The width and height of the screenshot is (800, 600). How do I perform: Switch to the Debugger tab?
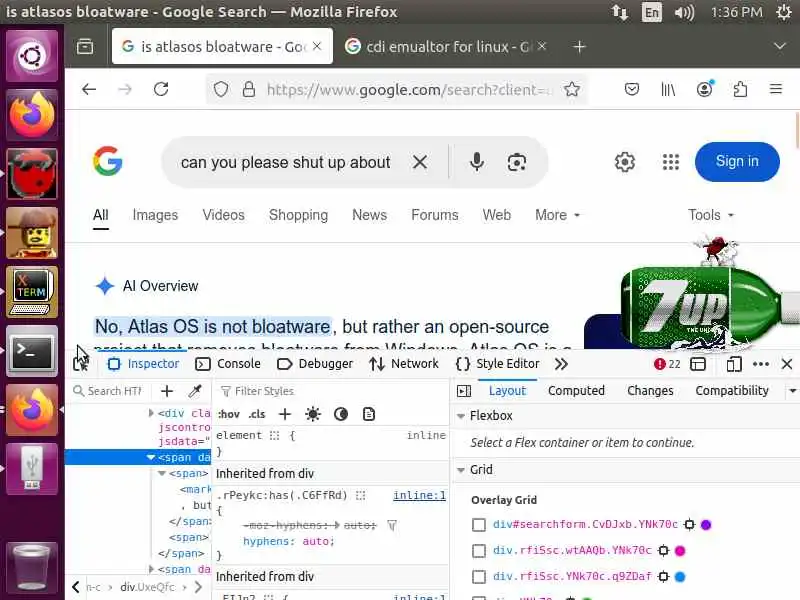[315, 364]
